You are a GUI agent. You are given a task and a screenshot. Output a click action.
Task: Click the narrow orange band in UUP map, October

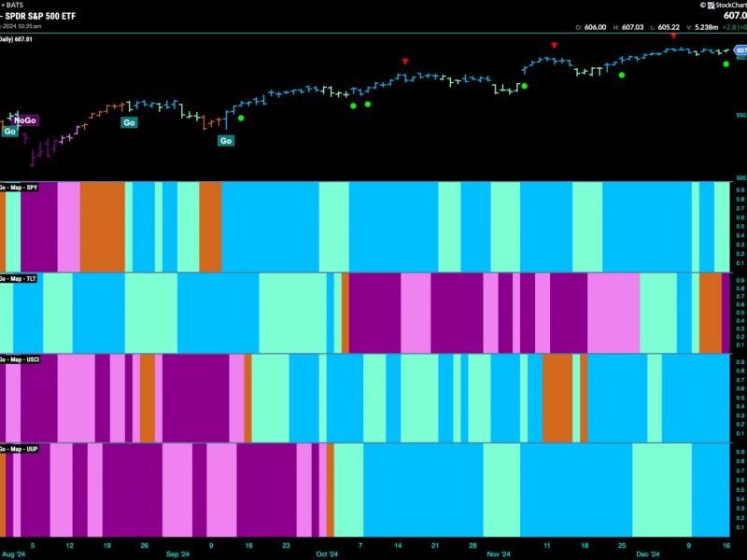tap(331, 490)
